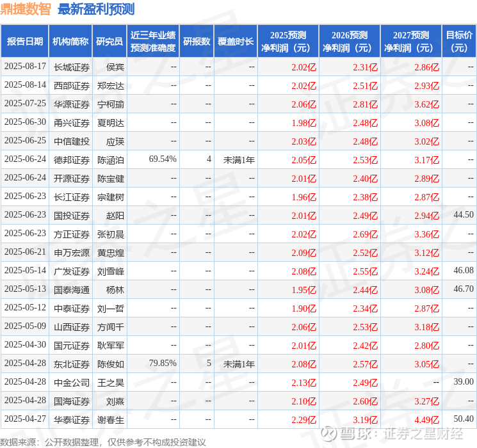Click the 2026预测净利润 column header
This screenshot has height=448, width=477.
(350, 42)
